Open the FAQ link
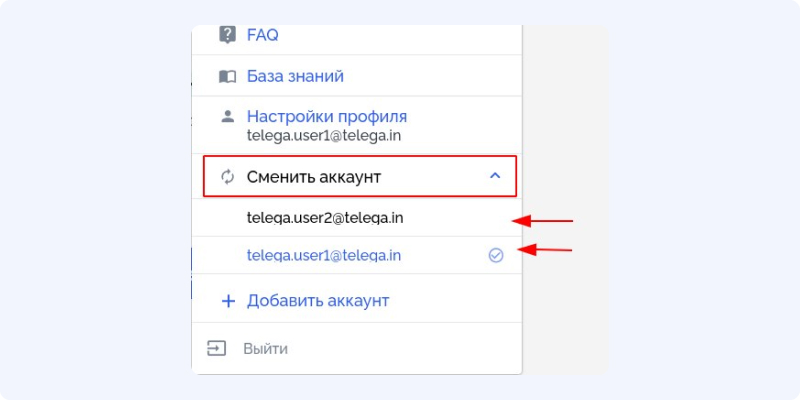This screenshot has width=800, height=400. pos(263,35)
